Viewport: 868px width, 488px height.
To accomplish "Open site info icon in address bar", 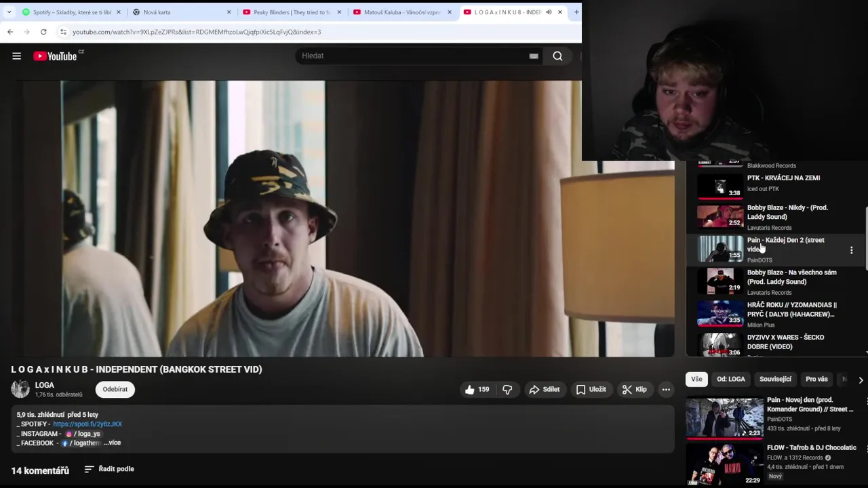I will (63, 32).
